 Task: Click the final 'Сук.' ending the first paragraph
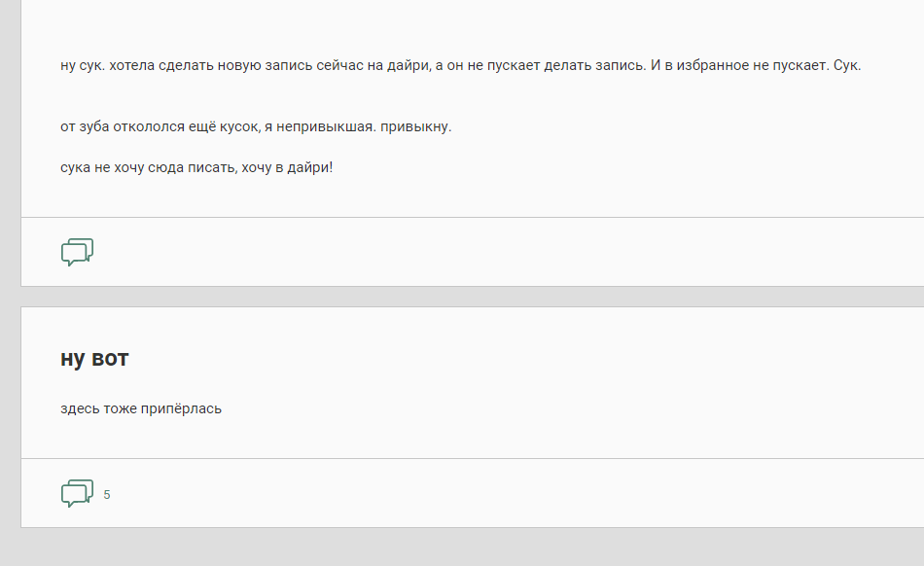coord(847,65)
